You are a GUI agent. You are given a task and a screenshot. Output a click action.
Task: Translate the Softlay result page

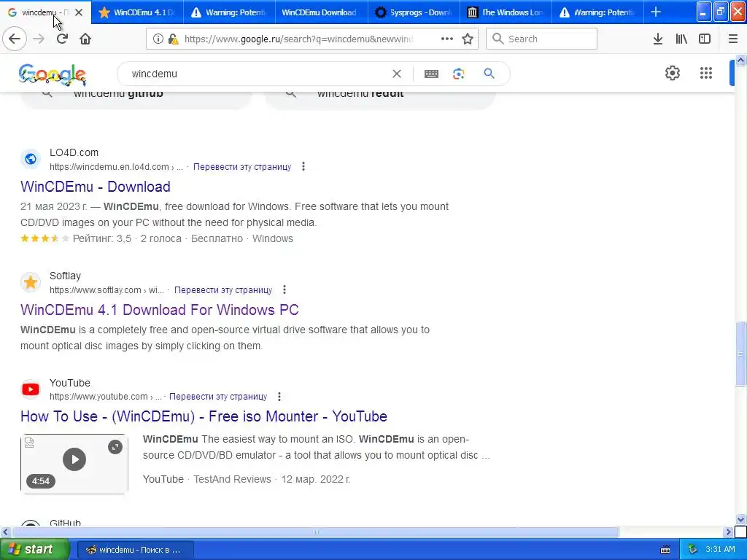click(223, 290)
